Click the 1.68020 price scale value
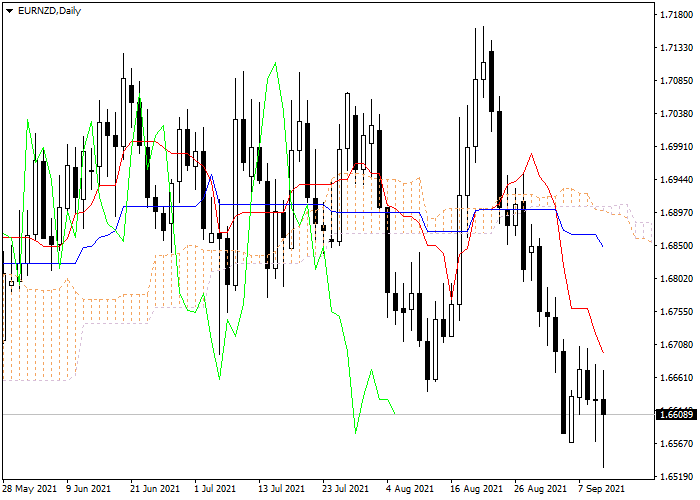Screen dimensions: 700x500 (x=676, y=279)
